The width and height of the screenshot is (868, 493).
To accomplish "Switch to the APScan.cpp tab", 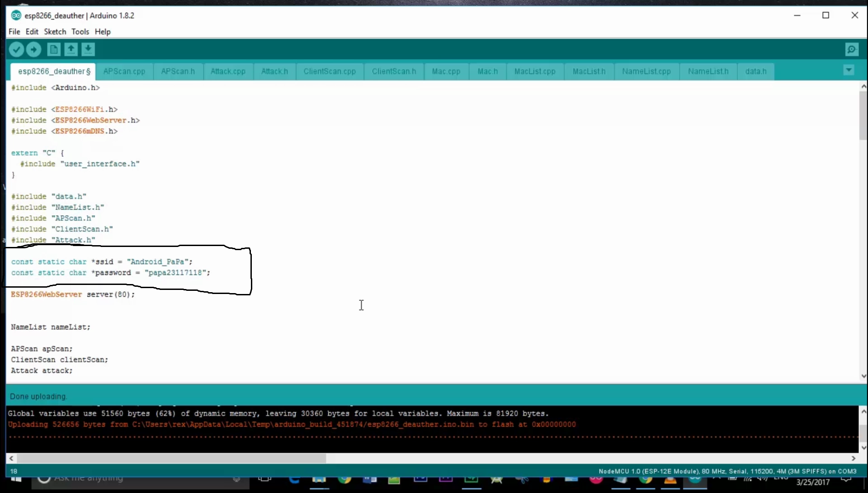I will 124,71.
